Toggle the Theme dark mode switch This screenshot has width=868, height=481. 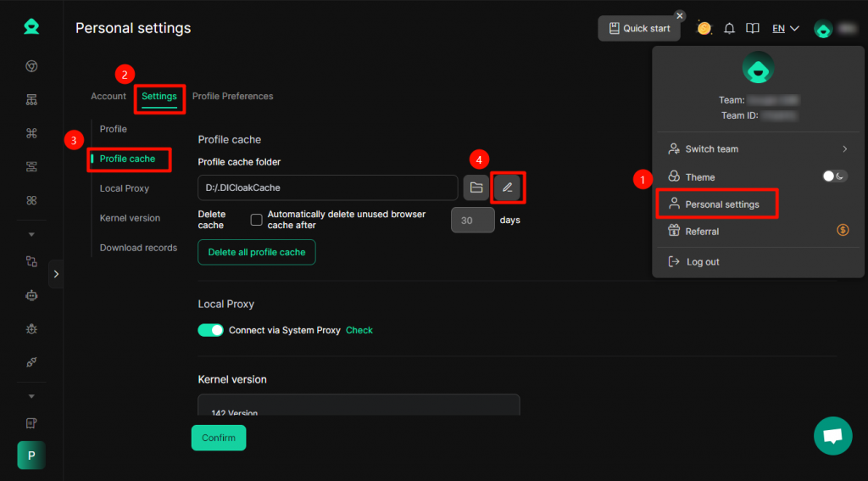coord(834,176)
